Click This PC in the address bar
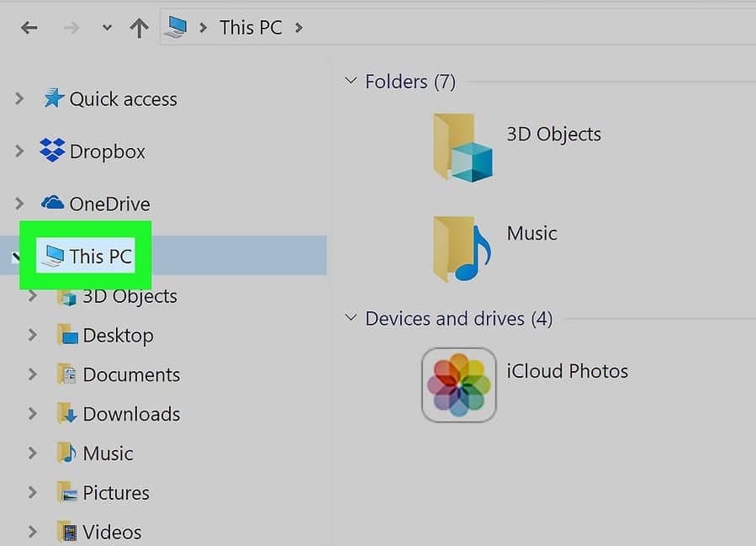Viewport: 756px width, 546px height. click(x=250, y=28)
